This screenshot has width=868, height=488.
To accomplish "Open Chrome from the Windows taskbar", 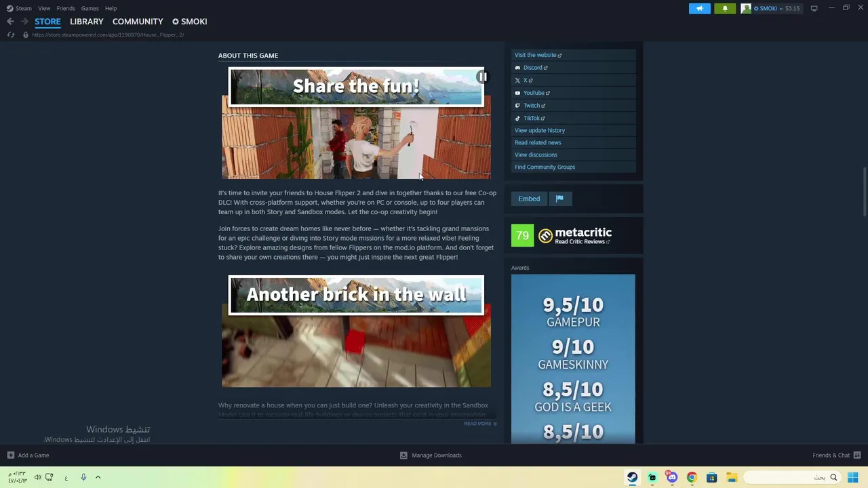I will point(692,477).
